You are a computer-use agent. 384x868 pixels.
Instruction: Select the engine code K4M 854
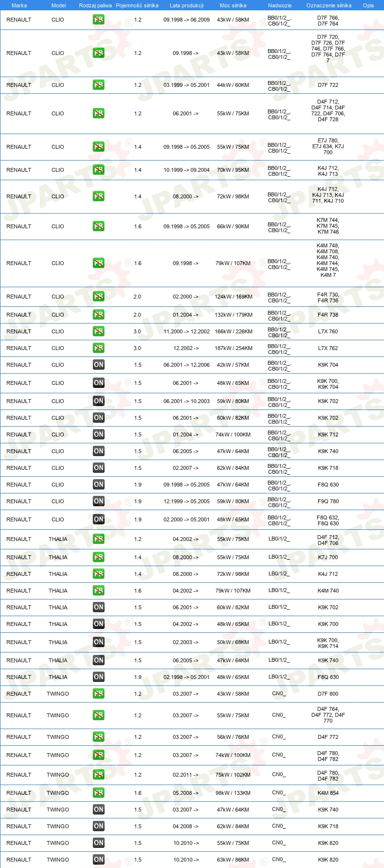pyautogui.click(x=328, y=793)
